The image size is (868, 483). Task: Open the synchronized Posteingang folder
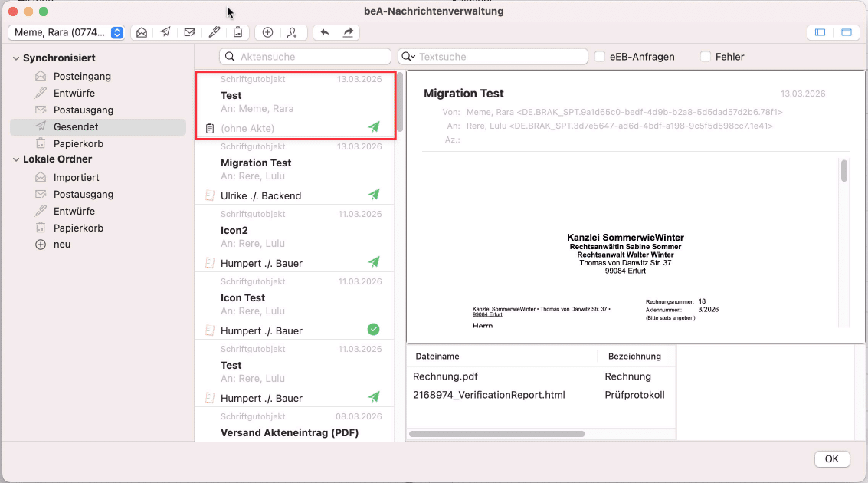point(82,76)
